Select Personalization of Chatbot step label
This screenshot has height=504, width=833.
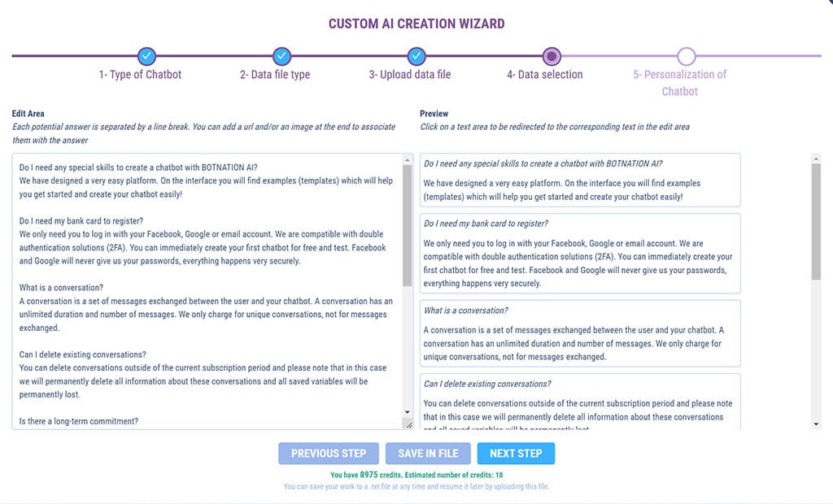(x=679, y=82)
